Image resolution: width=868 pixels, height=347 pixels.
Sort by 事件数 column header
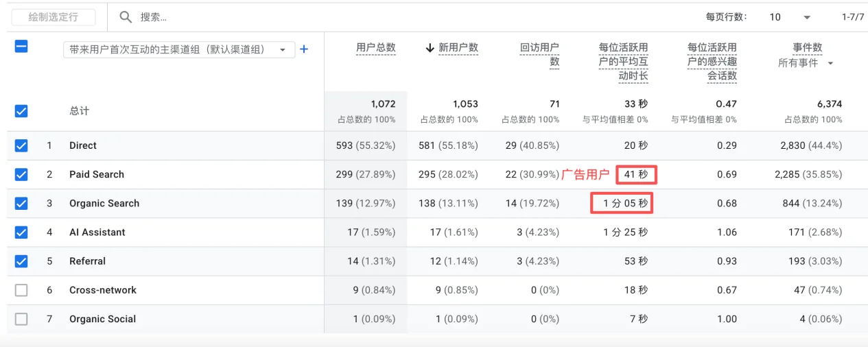(808, 48)
